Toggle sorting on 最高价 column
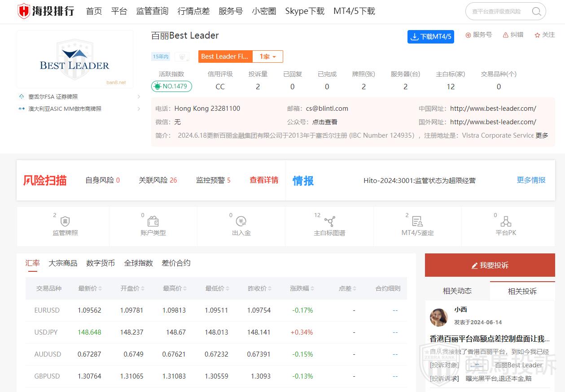 (x=185, y=289)
